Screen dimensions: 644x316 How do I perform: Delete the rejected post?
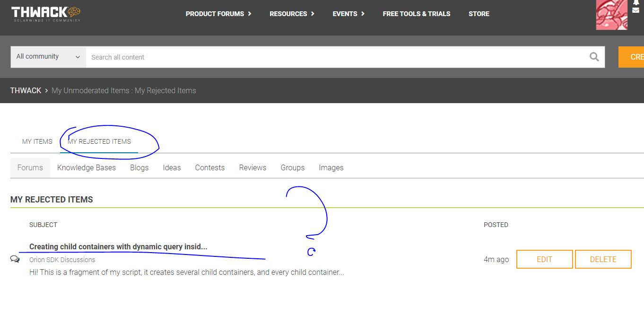(603, 259)
